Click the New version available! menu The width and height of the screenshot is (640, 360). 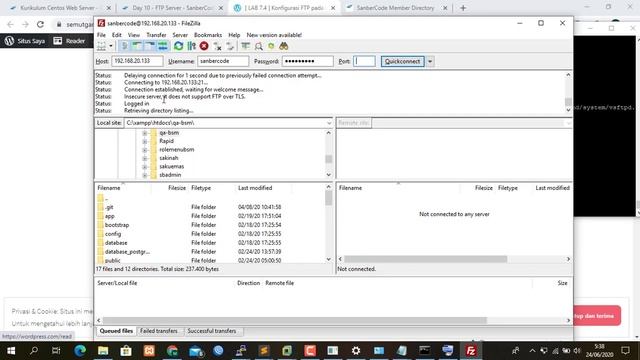(274, 35)
